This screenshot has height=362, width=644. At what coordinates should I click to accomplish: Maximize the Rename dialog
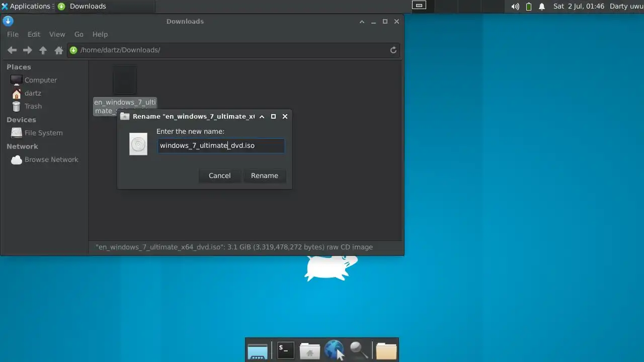click(273, 116)
